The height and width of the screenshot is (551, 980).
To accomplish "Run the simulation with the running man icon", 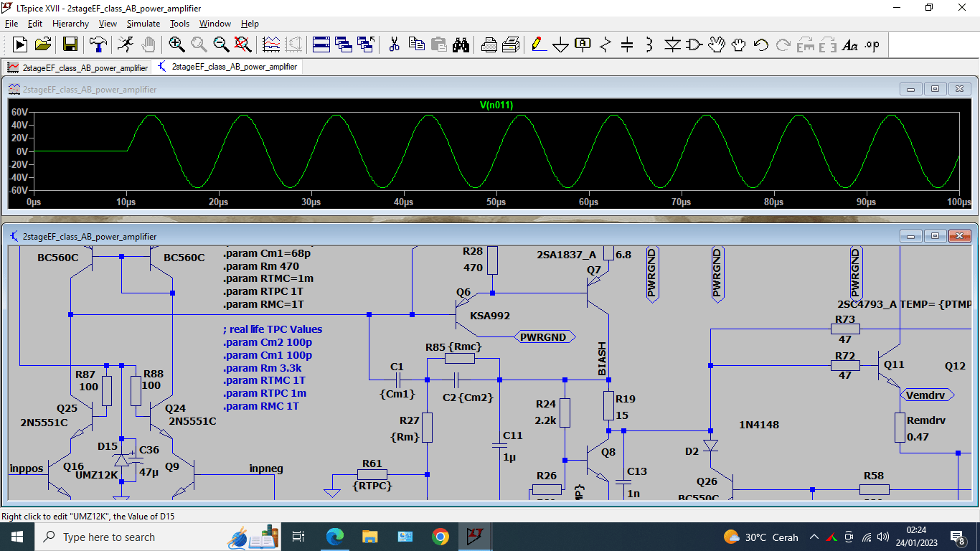I will point(125,44).
